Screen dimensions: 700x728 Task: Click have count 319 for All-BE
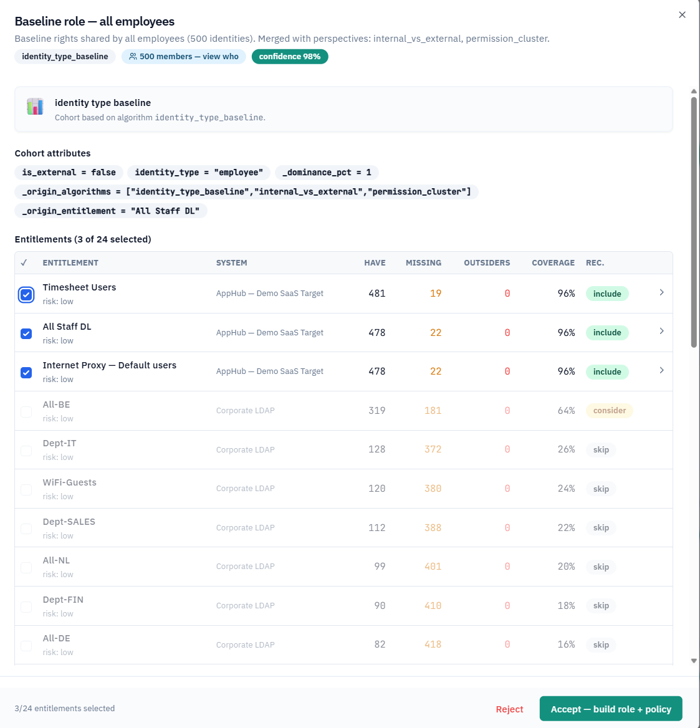(377, 410)
